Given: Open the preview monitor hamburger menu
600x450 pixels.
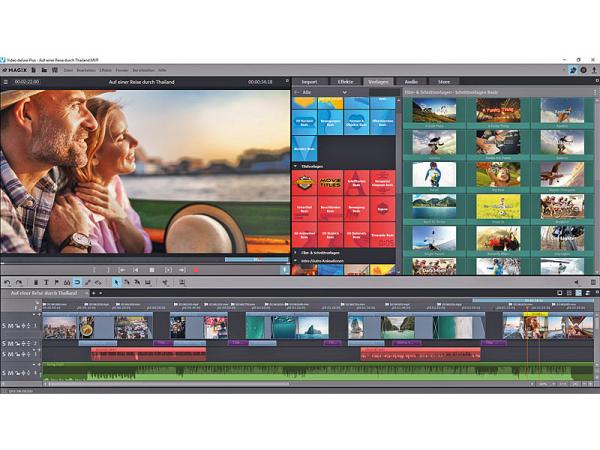Looking at the screenshot, I should tap(6, 82).
